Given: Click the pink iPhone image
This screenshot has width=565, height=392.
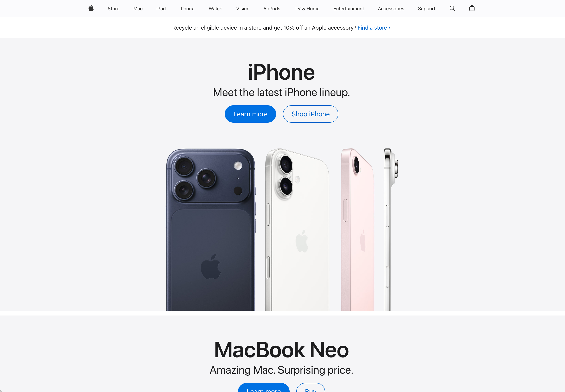Looking at the screenshot, I should point(357,230).
